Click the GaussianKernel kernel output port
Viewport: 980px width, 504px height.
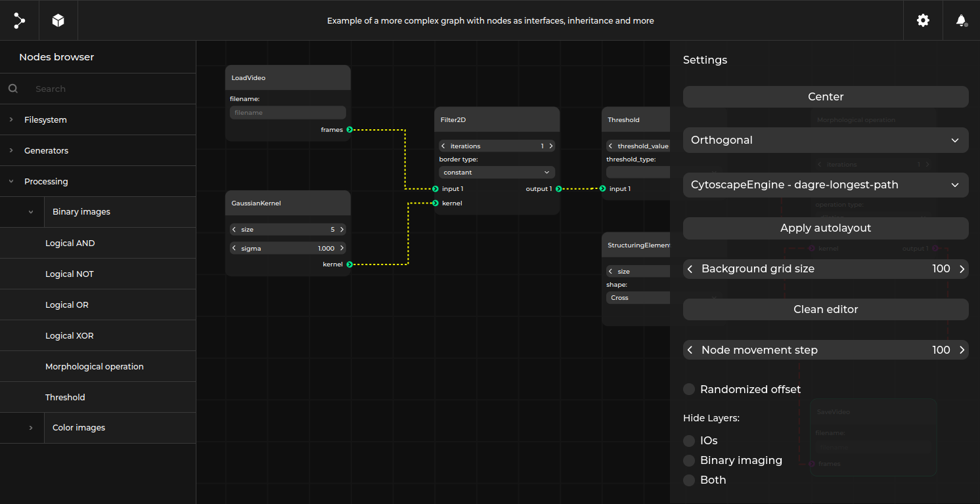349,264
